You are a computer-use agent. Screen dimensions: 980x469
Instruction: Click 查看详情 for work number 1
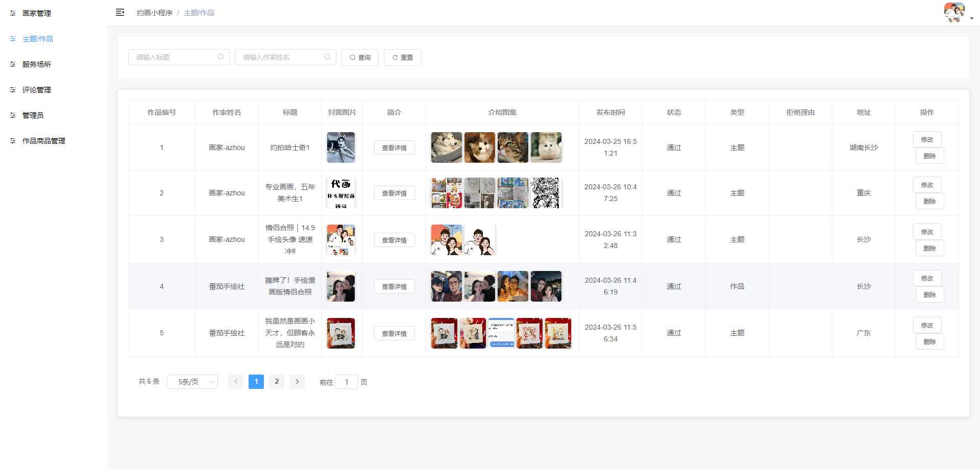click(395, 147)
